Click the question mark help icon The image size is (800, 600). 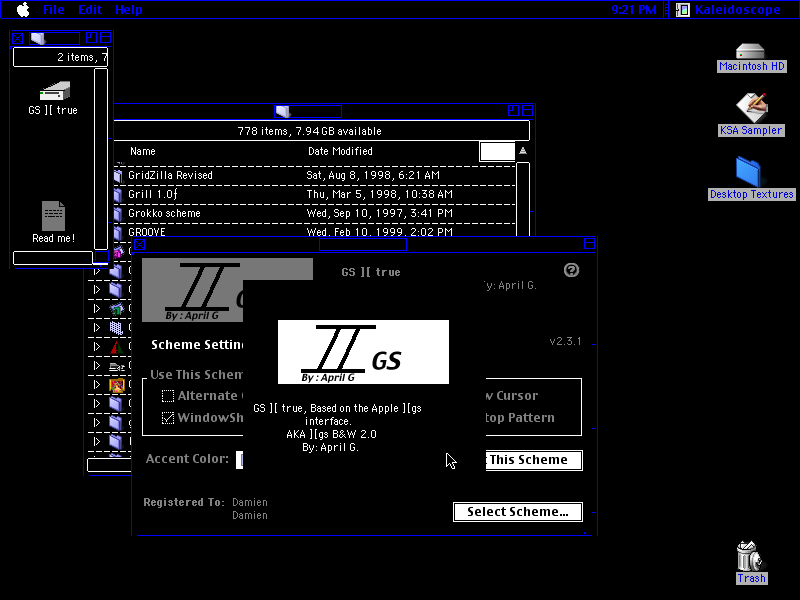click(x=571, y=270)
